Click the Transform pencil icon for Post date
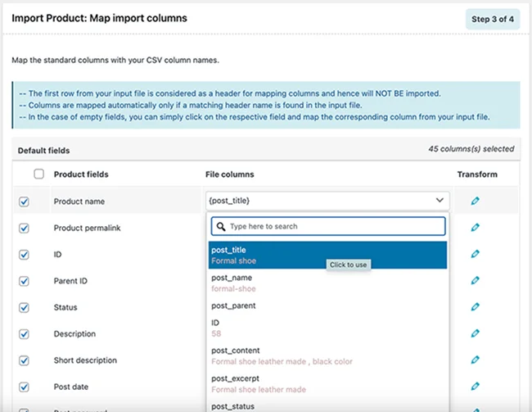The width and height of the screenshot is (532, 412). tap(475, 387)
